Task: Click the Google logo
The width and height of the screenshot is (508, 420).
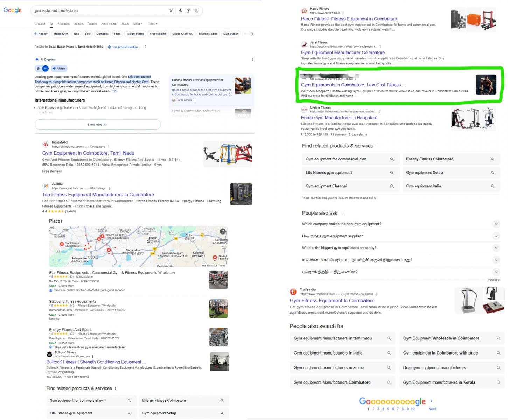Action: [x=12, y=10]
